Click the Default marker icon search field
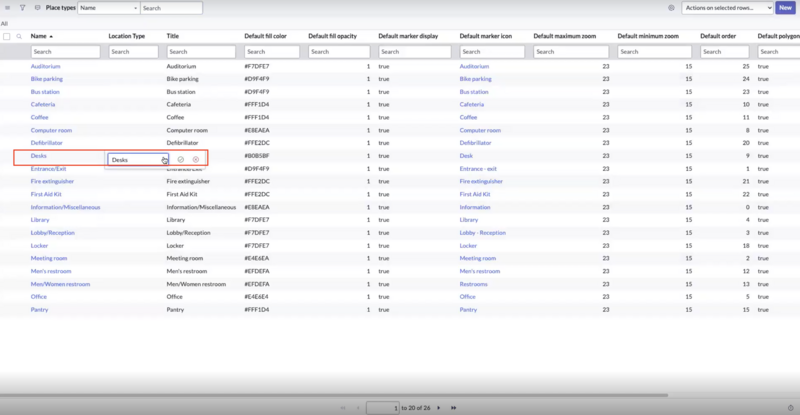The height and width of the screenshot is (415, 800). tap(492, 52)
